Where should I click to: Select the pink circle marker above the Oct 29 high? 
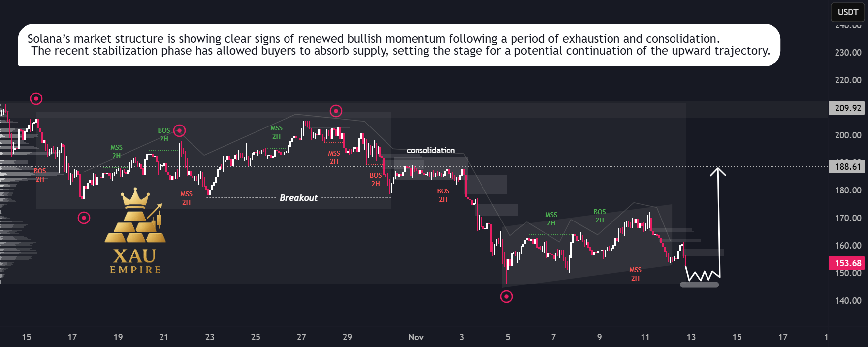pyautogui.click(x=336, y=111)
